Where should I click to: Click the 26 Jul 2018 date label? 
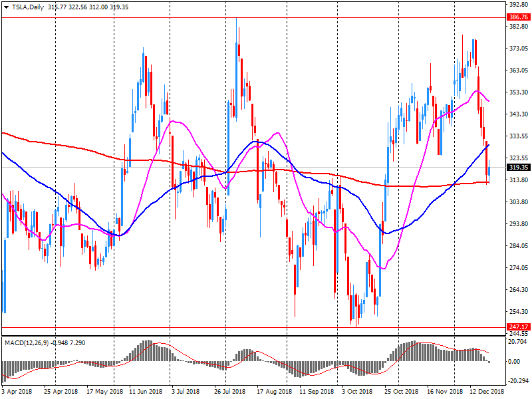click(230, 391)
